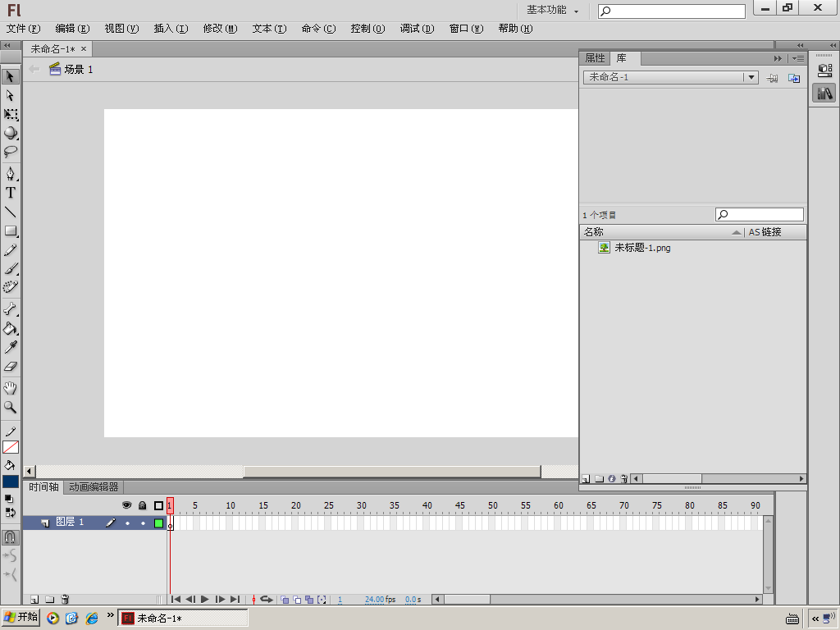Click properties info icon in library footer
The width and height of the screenshot is (840, 630).
612,479
